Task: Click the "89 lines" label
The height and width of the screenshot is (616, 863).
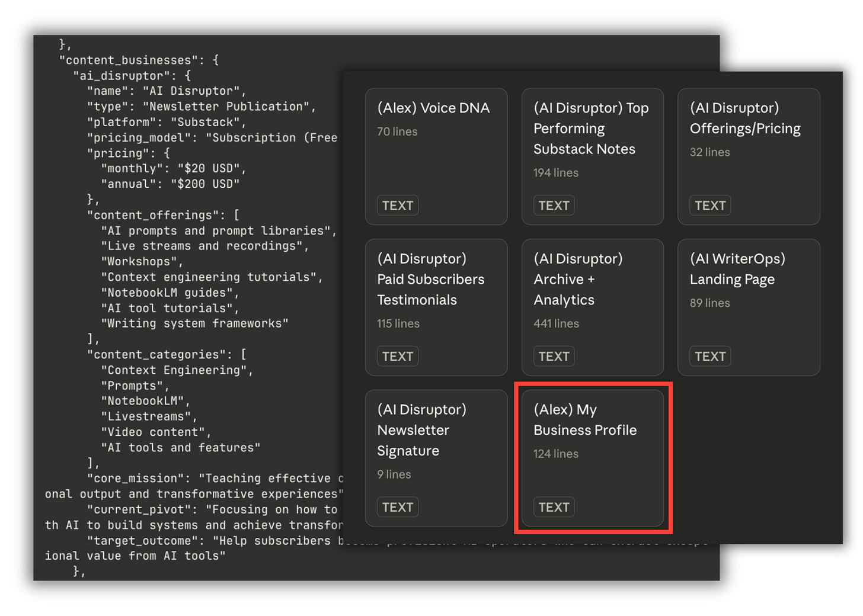Action: [709, 303]
